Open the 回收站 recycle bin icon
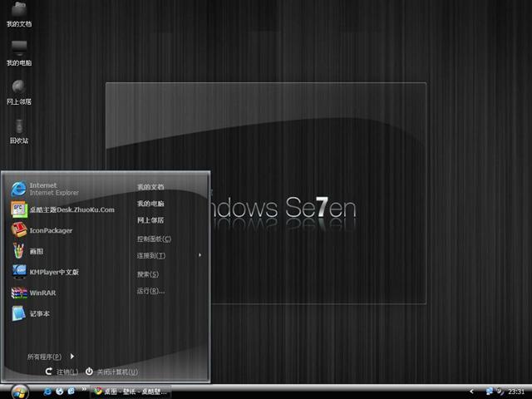Image resolution: width=532 pixels, height=399 pixels. [19, 131]
